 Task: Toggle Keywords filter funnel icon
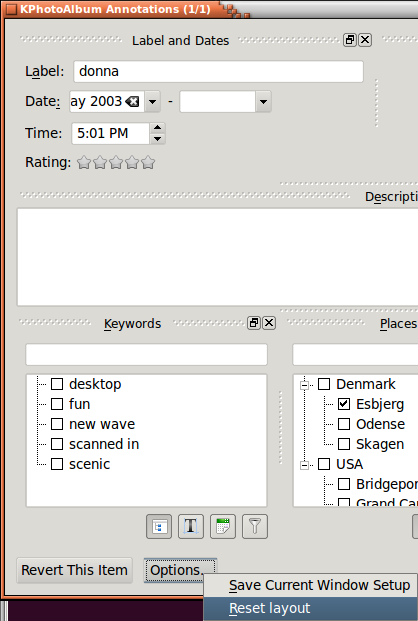[x=255, y=526]
